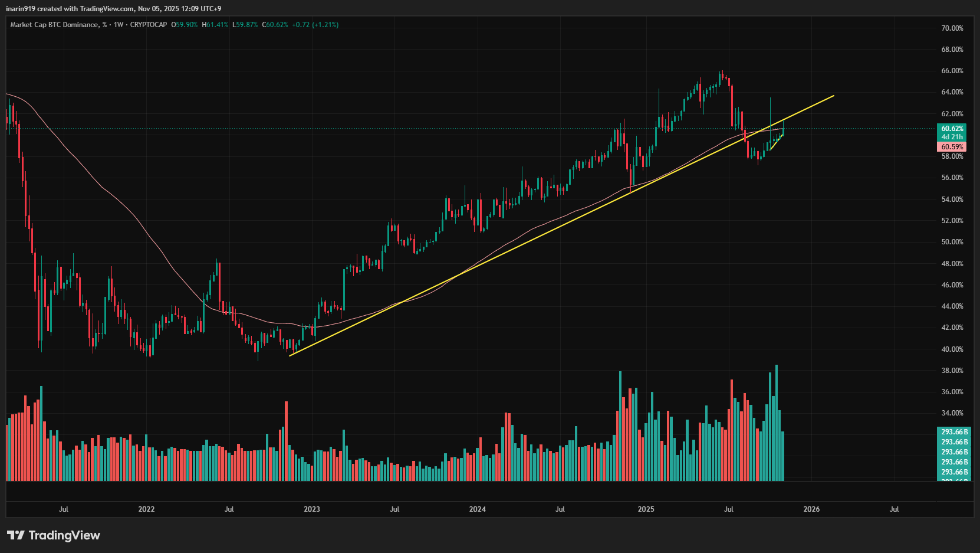980x553 pixels.
Task: Click the 70.00% price axis label
Action: tap(952, 28)
